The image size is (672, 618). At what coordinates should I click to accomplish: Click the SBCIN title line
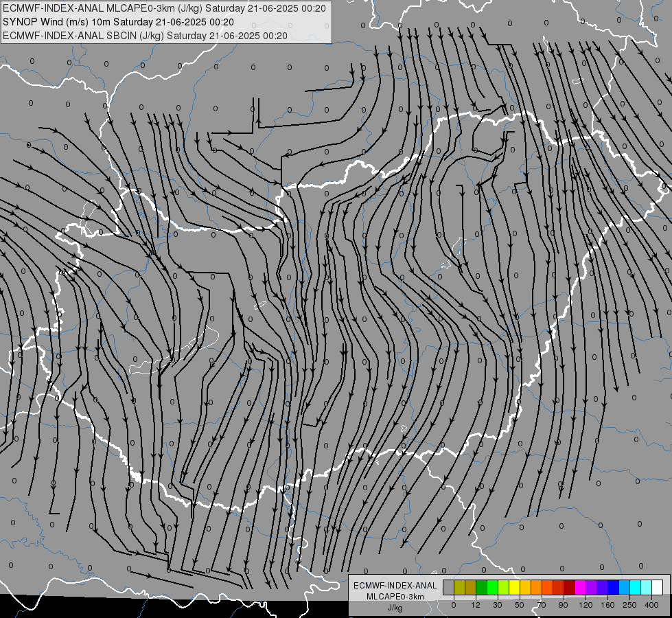point(145,36)
